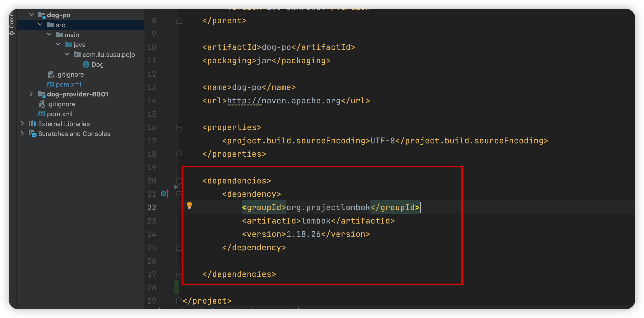Screen dimensions: 644x318
Task: Open pom.xml under dog-po module
Action: pos(69,84)
